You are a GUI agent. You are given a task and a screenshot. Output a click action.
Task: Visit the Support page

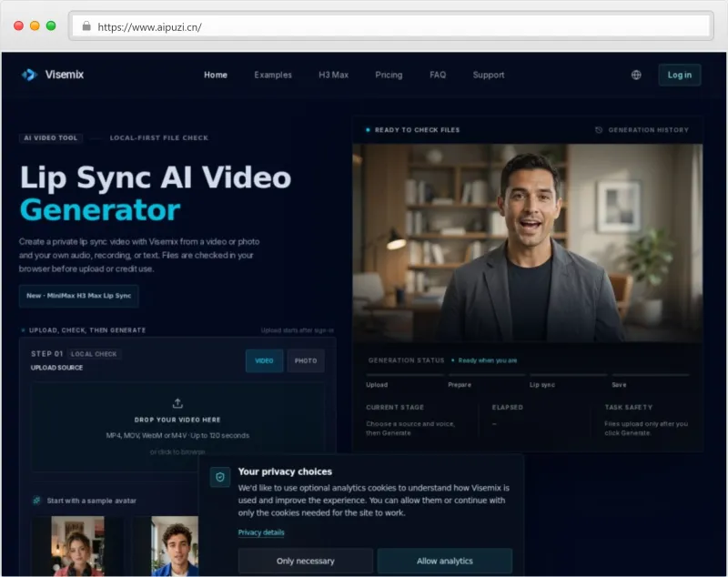pos(489,75)
